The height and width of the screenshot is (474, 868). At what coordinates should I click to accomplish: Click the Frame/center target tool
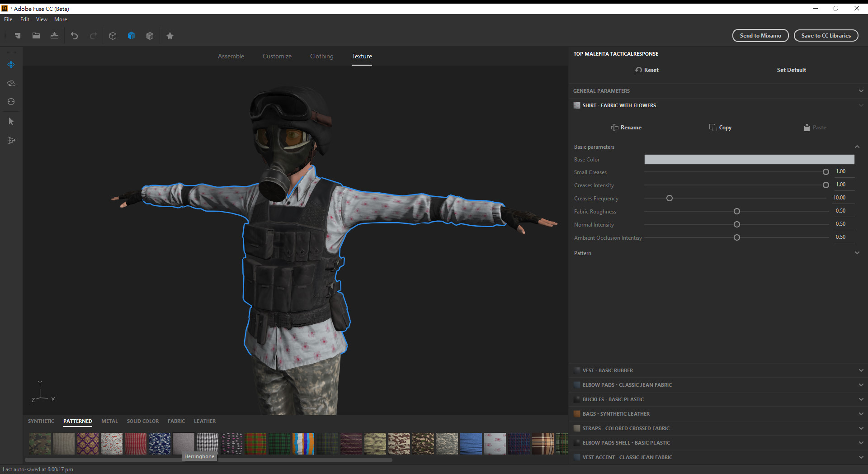(11, 102)
